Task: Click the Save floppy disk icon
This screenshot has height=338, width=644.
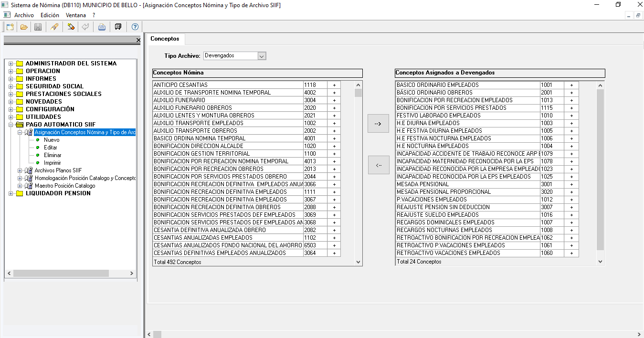Action: click(38, 27)
